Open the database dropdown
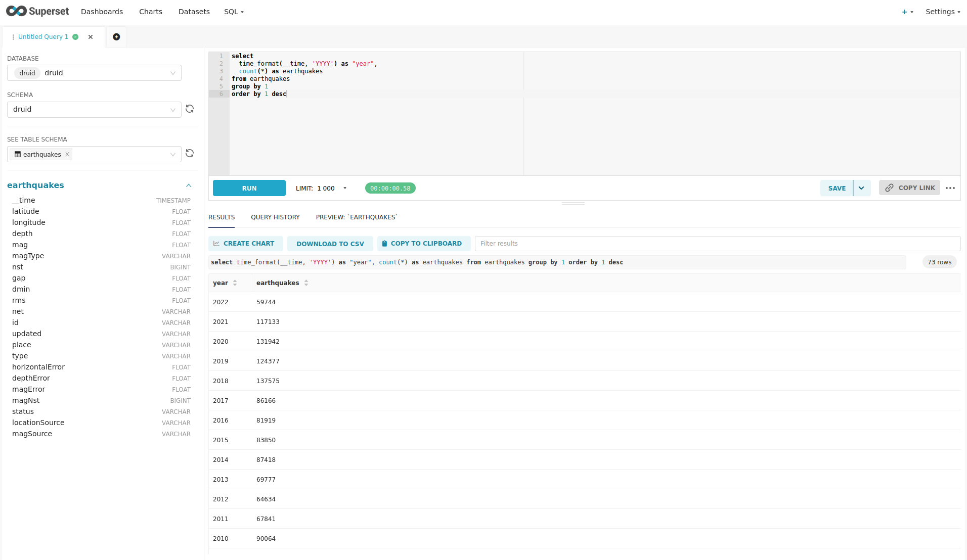This screenshot has width=967, height=560. pyautogui.click(x=94, y=73)
